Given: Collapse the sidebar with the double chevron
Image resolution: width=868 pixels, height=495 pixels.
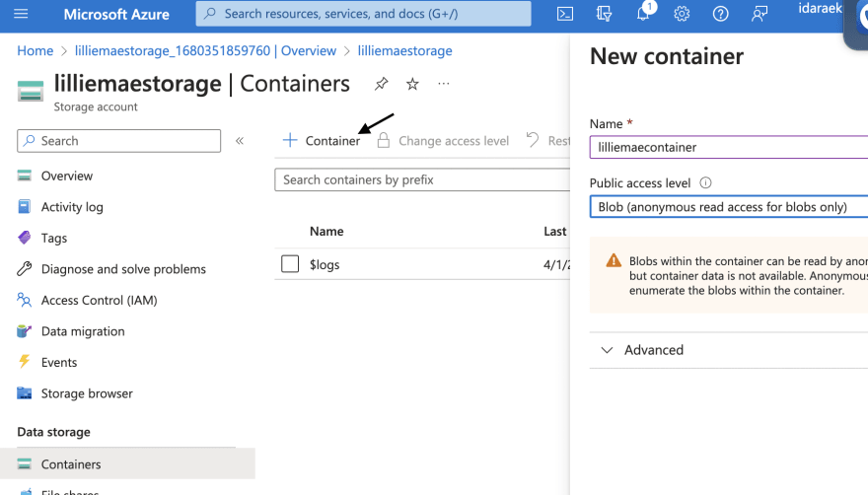Looking at the screenshot, I should tap(240, 141).
